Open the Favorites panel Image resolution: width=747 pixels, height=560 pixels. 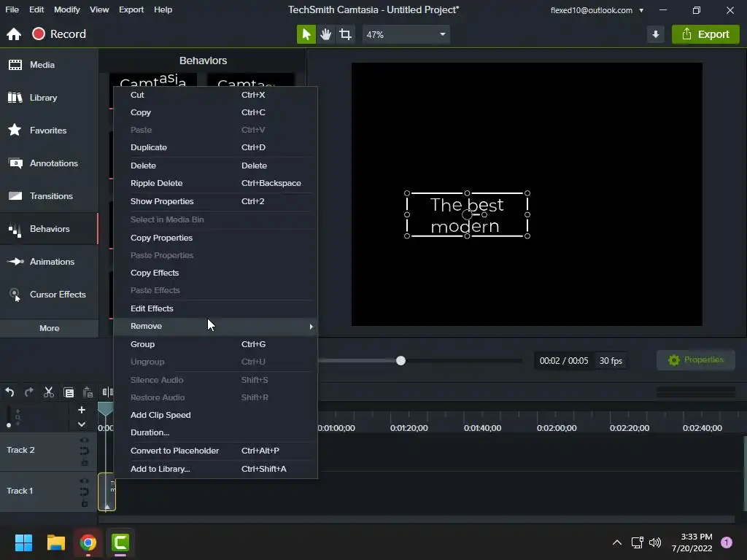(49, 131)
